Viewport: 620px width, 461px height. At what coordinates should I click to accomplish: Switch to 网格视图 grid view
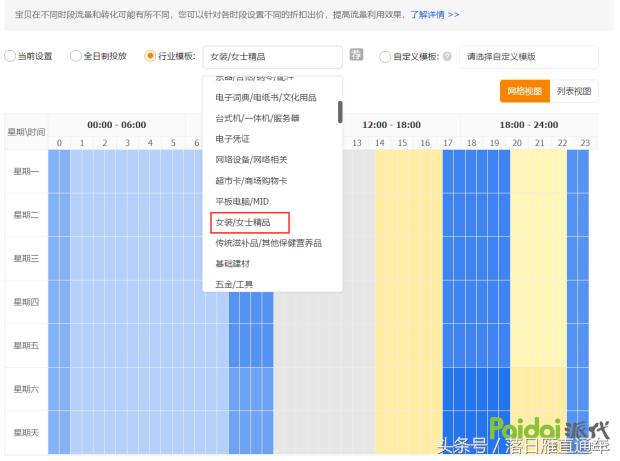point(525,91)
